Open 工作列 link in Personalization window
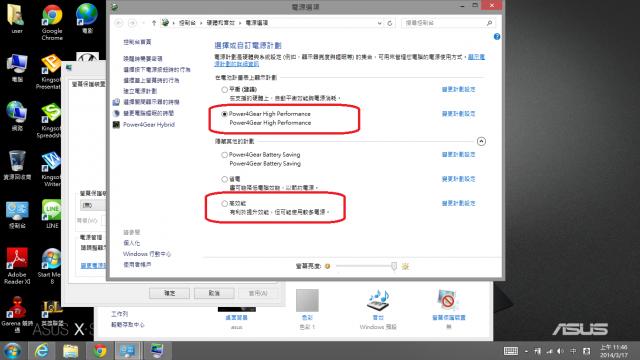The height and width of the screenshot is (360, 640). pyautogui.click(x=120, y=314)
